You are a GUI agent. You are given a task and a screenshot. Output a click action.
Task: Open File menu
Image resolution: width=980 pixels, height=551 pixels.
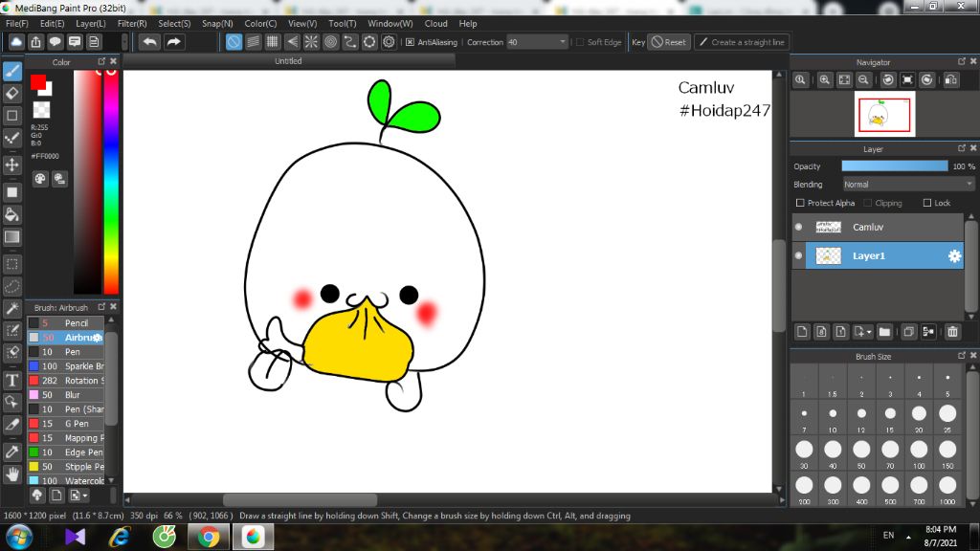(x=17, y=24)
